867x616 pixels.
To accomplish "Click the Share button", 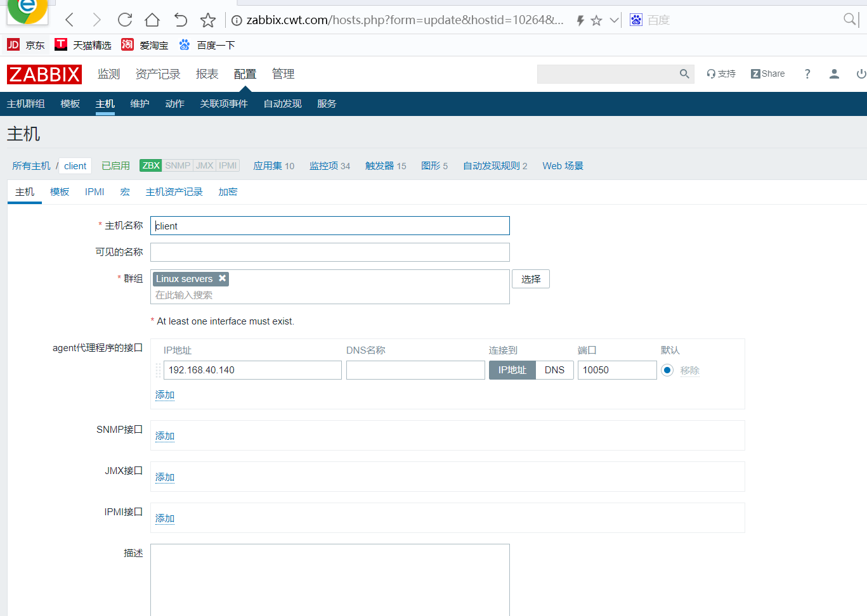I will point(768,74).
